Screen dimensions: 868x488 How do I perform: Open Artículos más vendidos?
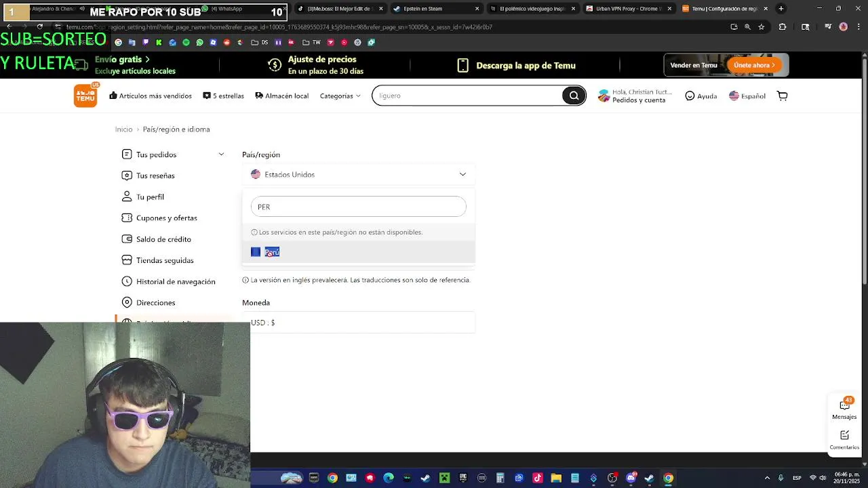(151, 96)
